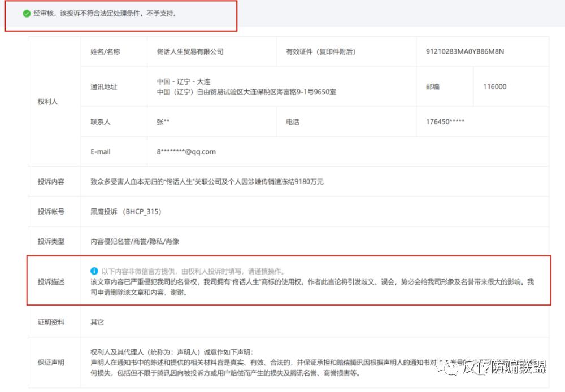Click the blue info icon in 投诉描述
Viewport: 565px width, 392px height.
(94, 271)
